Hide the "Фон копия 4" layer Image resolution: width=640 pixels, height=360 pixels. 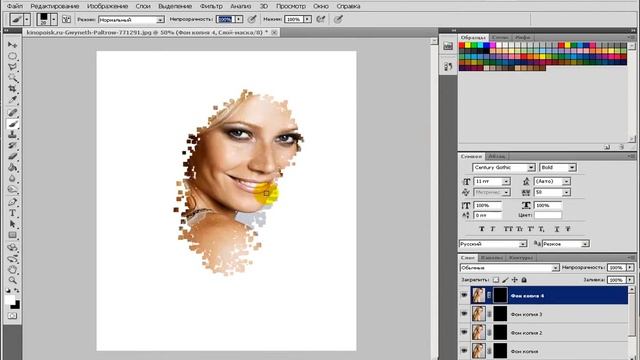[464, 295]
